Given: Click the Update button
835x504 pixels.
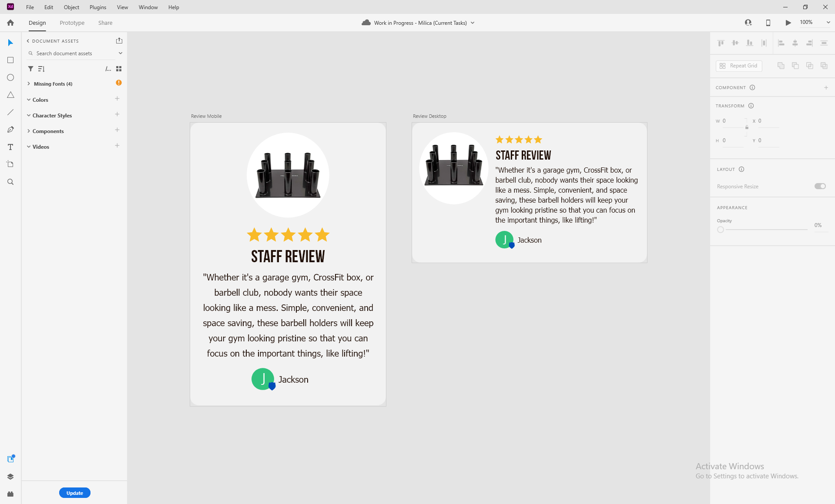Looking at the screenshot, I should click(74, 493).
